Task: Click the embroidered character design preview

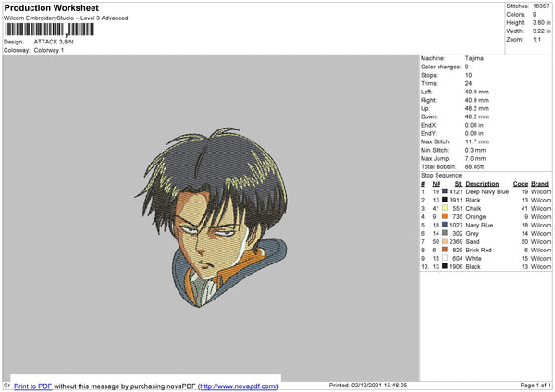Action: click(211, 217)
